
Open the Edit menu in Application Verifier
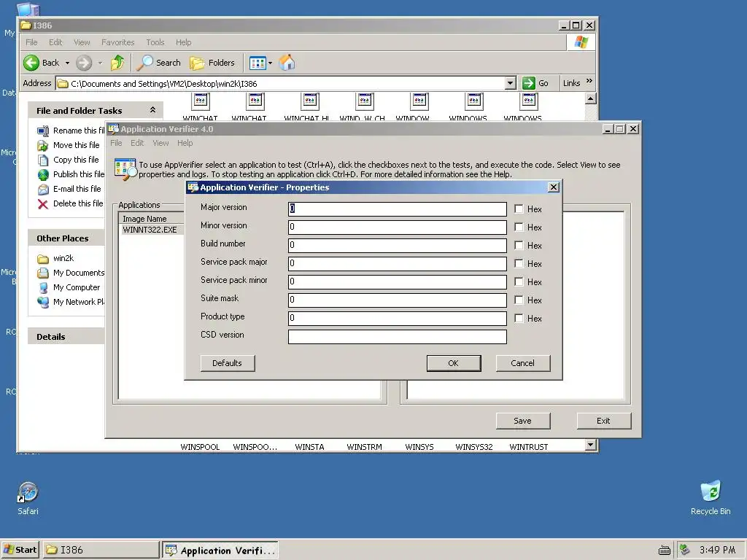coord(137,143)
